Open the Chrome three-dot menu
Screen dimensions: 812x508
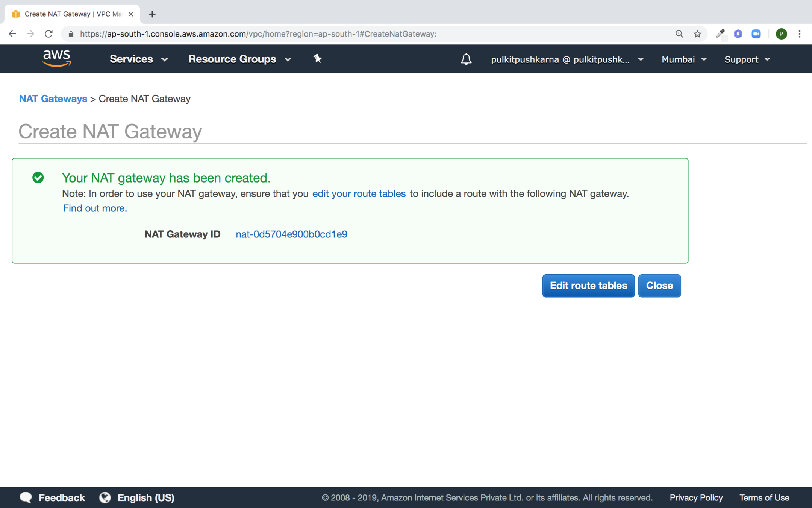[x=800, y=34]
